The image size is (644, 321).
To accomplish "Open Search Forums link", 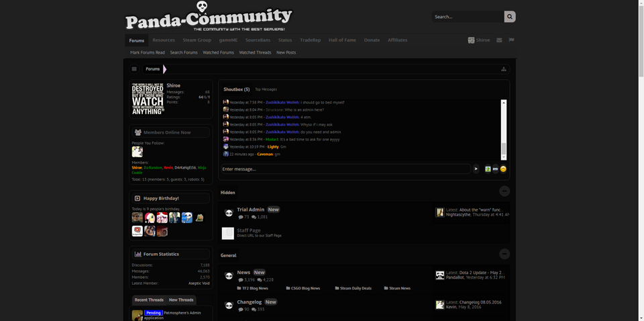I will point(184,52).
